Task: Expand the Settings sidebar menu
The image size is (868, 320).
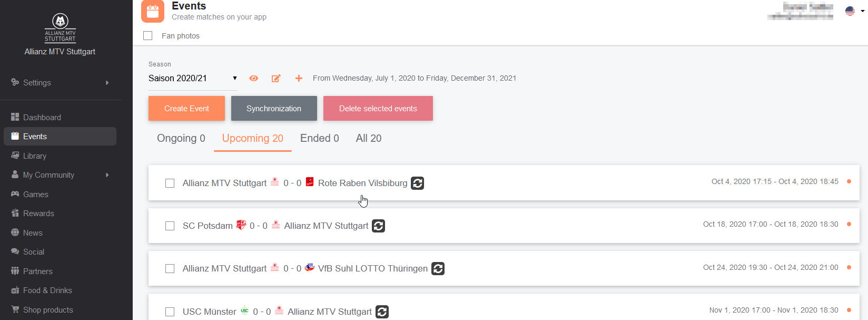Action: tap(60, 83)
